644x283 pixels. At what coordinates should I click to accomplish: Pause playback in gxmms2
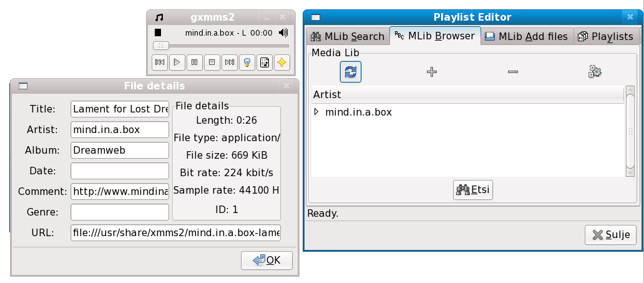[195, 62]
